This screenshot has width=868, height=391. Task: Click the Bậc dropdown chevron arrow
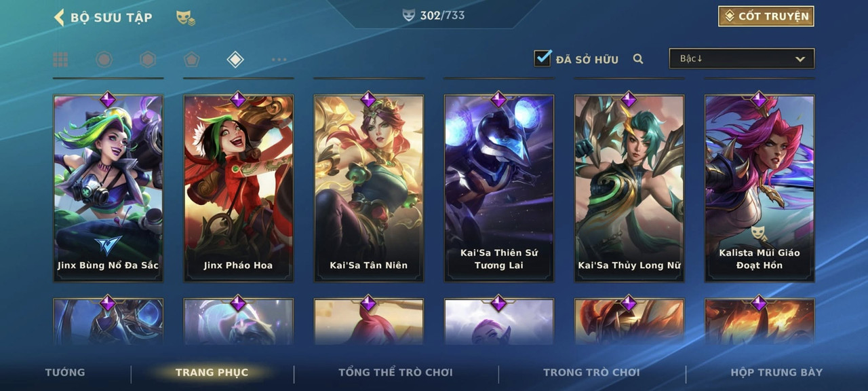tap(800, 59)
